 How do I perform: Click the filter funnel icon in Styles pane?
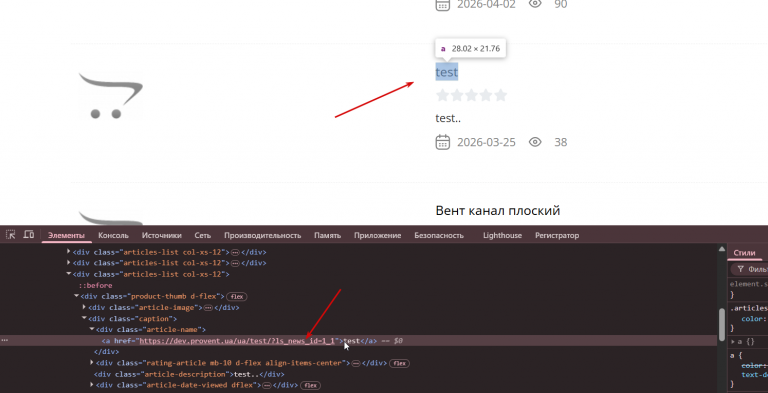(x=741, y=269)
